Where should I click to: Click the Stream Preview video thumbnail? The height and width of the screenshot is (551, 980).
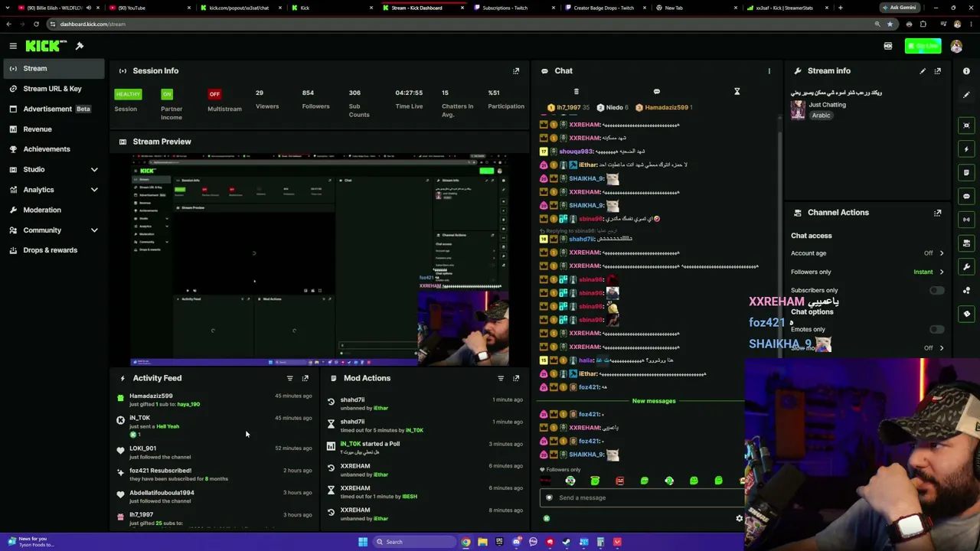(319, 260)
